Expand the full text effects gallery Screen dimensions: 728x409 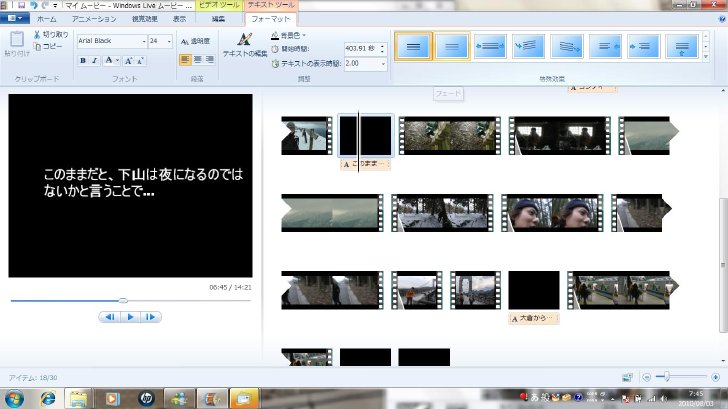tap(706, 57)
